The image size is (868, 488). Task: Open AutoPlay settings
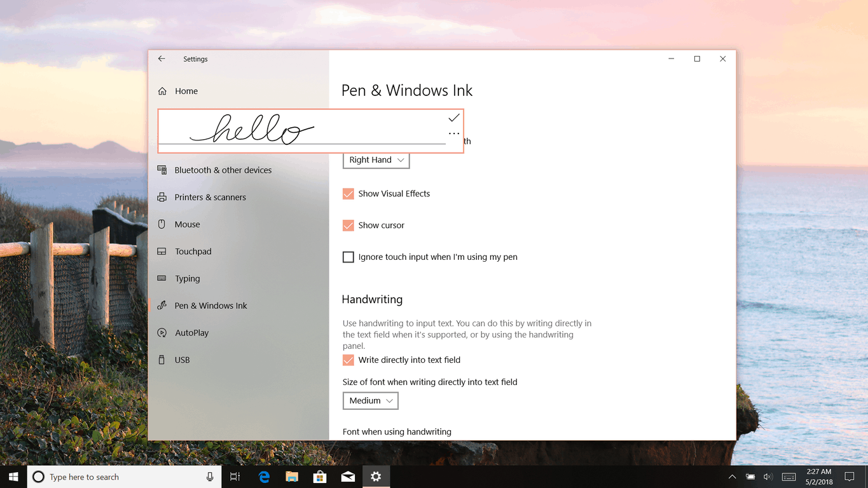pos(238,333)
